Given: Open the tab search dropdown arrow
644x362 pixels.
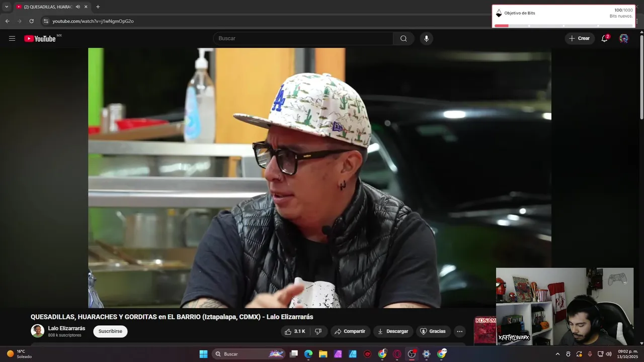Looking at the screenshot, I should coord(7,7).
